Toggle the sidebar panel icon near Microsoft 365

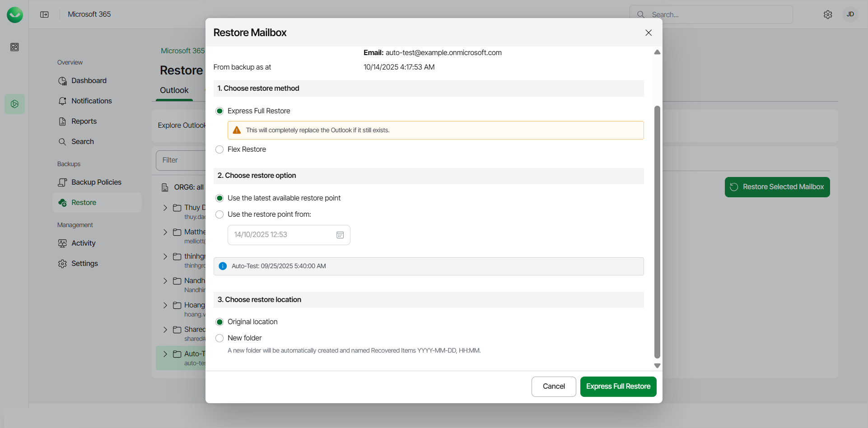(44, 14)
